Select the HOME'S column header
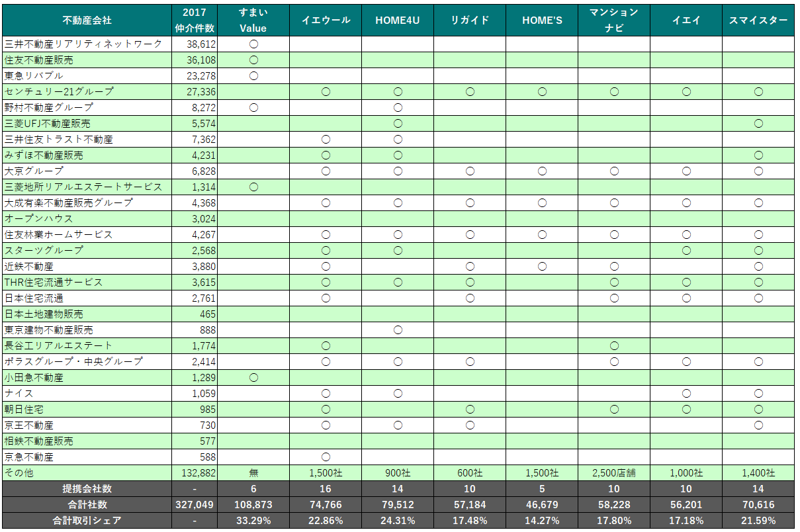 coord(541,20)
